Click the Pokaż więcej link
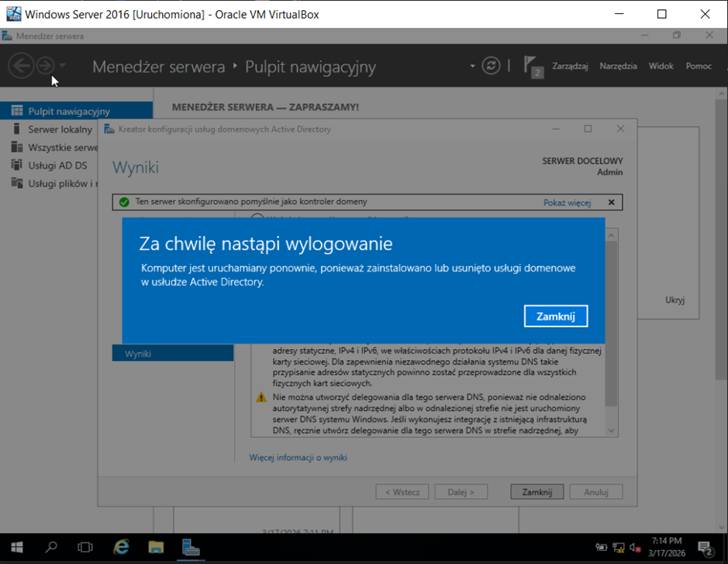This screenshot has height=564, width=728. pyautogui.click(x=567, y=202)
